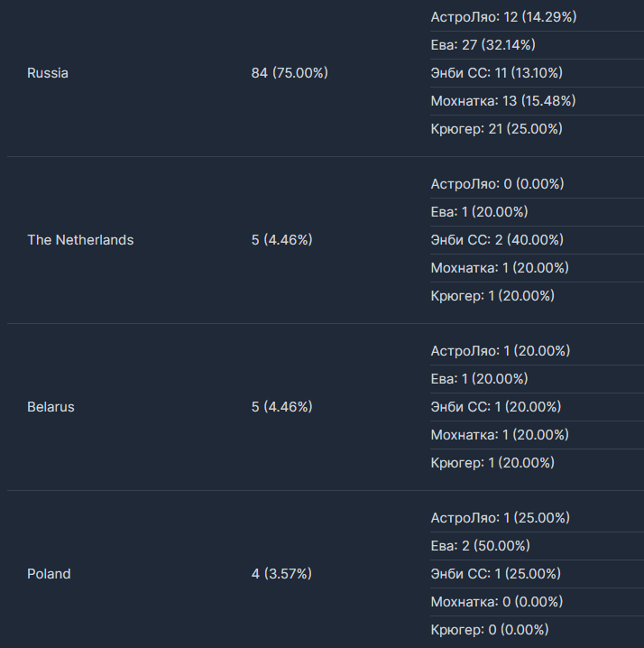Click Netherlands' 5 (4.46%) total

click(281, 240)
